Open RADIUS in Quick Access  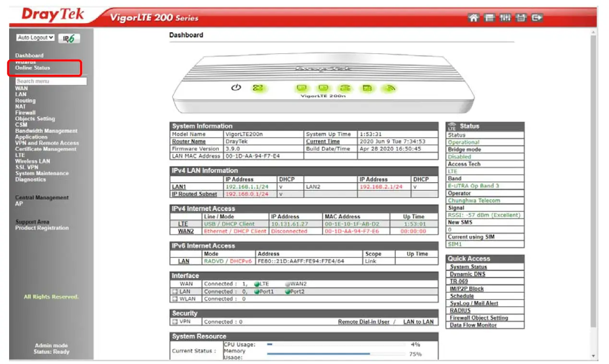(460, 311)
